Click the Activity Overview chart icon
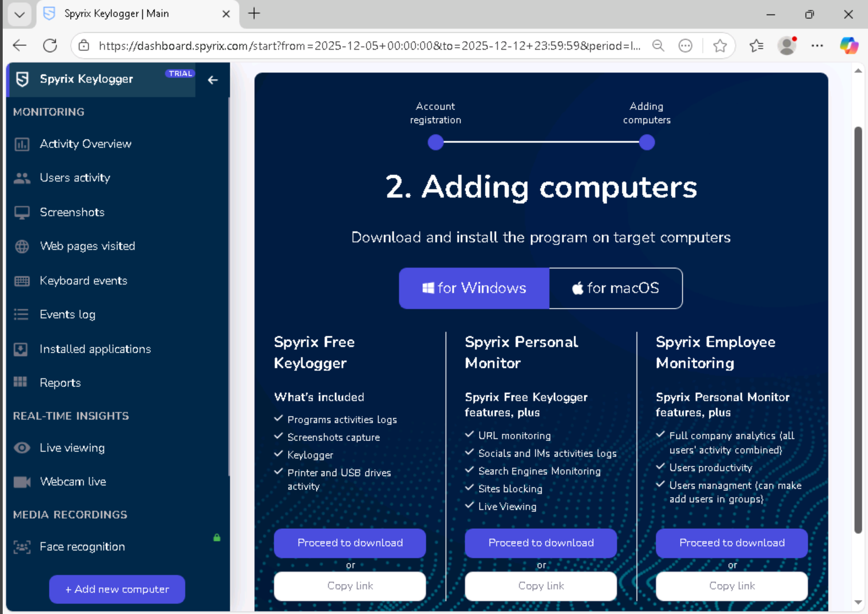868x614 pixels. 22,144
